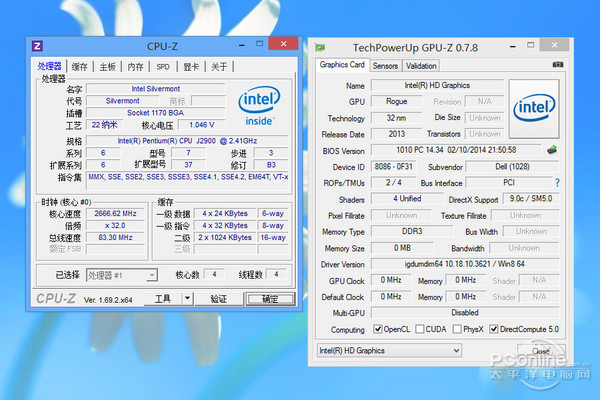Click the core voltage 1.046 V value

[202, 125]
